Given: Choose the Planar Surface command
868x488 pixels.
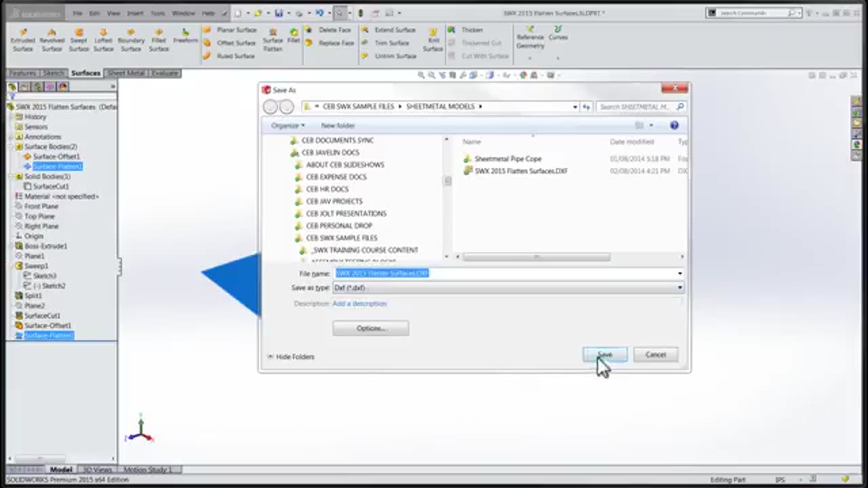Looking at the screenshot, I should click(230, 30).
